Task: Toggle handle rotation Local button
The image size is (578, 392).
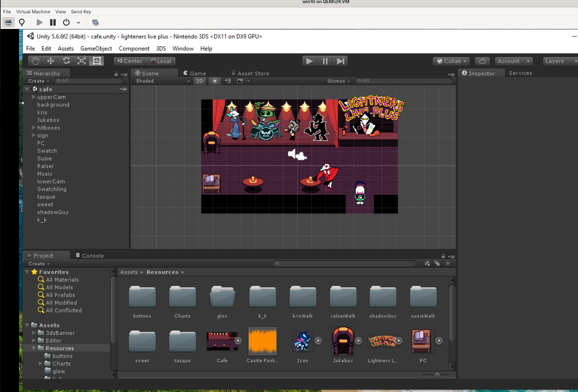Action: (x=161, y=61)
